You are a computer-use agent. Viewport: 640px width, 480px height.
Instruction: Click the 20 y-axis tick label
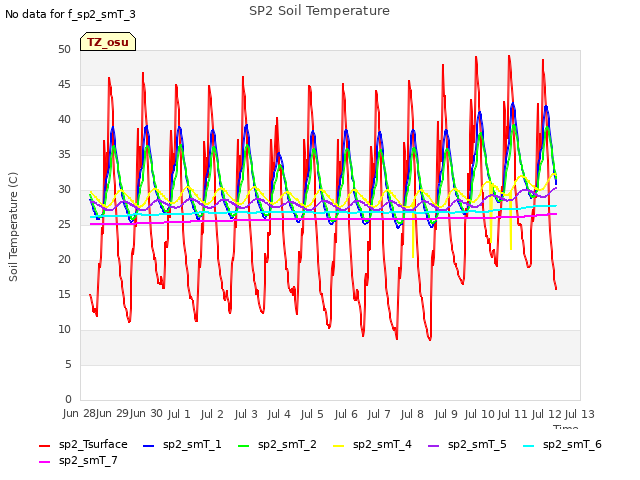[64, 259]
